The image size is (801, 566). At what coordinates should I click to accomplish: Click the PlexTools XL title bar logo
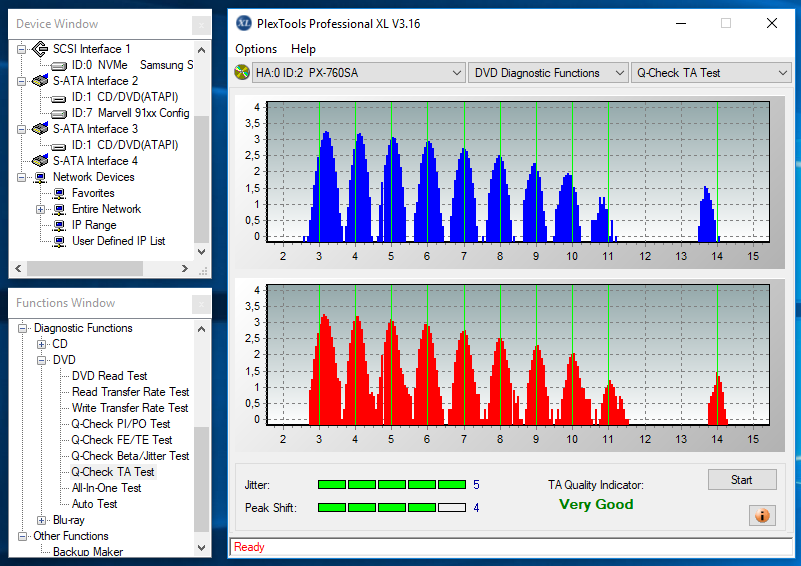244,23
